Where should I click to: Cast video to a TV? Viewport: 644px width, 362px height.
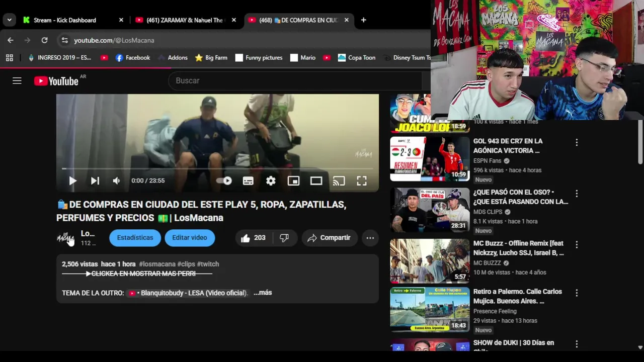(x=339, y=181)
